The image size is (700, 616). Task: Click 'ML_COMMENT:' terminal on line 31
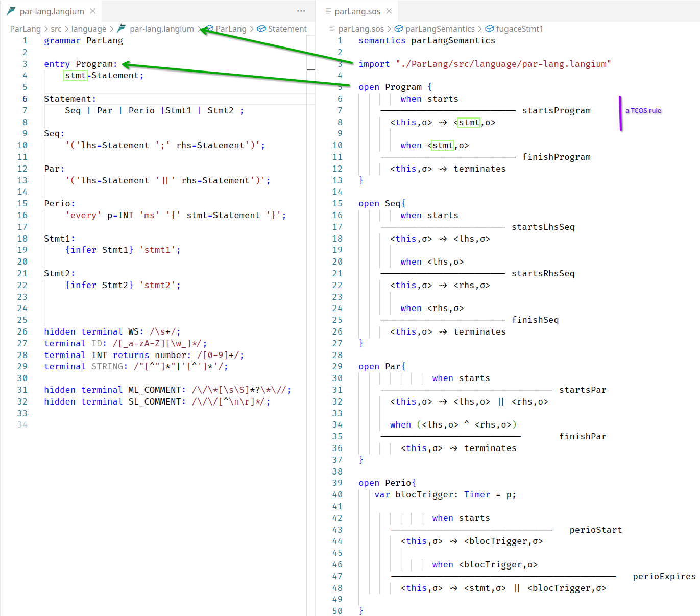(157, 390)
